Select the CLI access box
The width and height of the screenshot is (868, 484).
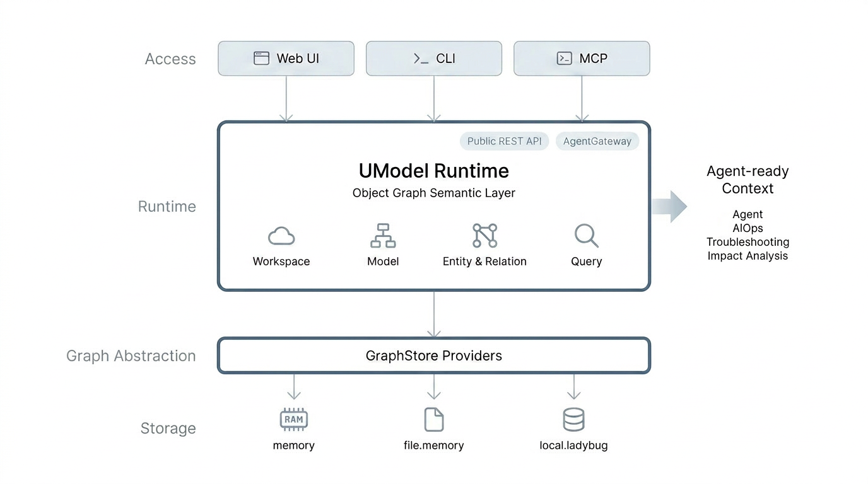pyautogui.click(x=434, y=59)
